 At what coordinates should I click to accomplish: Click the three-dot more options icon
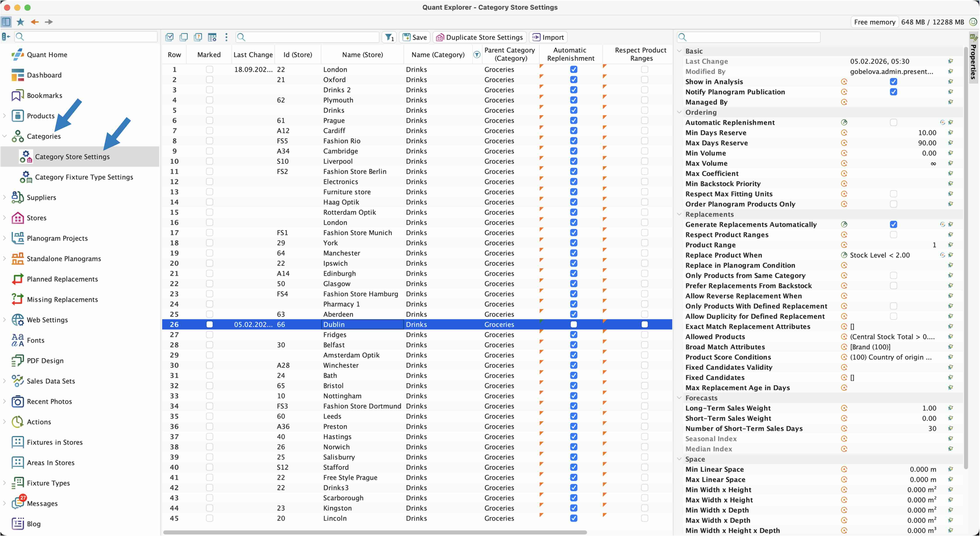pos(226,37)
